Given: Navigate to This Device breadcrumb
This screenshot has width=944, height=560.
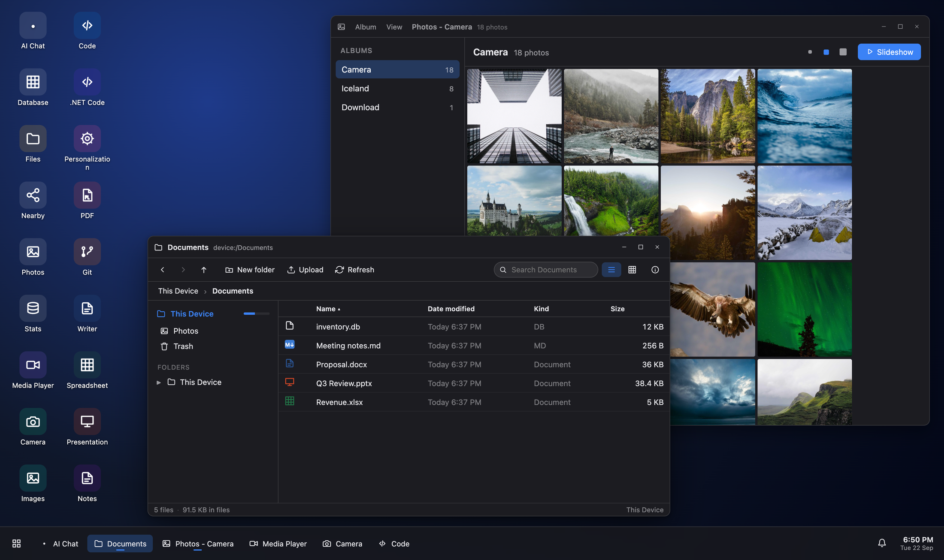Looking at the screenshot, I should click(178, 291).
